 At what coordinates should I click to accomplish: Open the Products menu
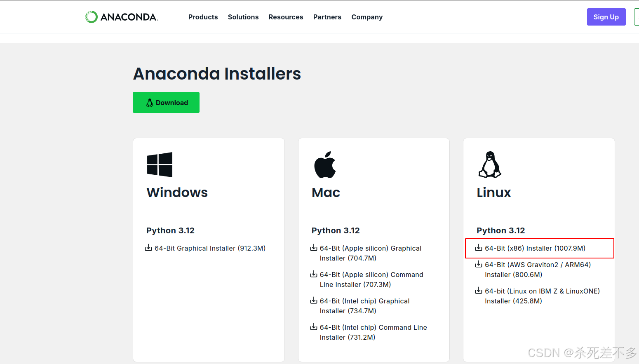203,17
